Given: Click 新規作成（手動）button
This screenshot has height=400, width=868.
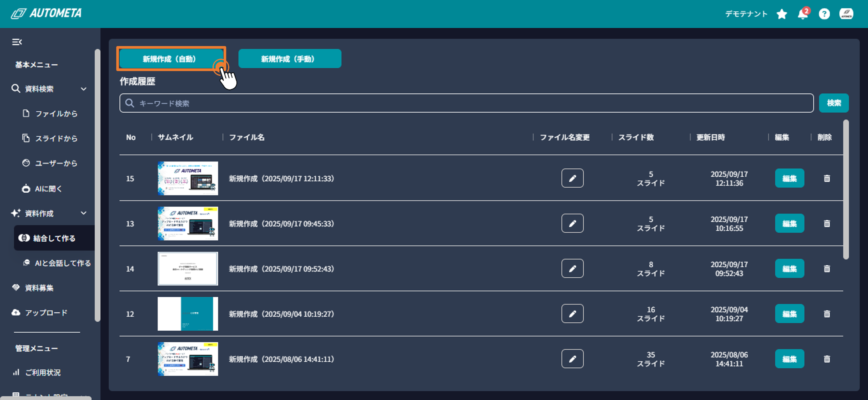Looking at the screenshot, I should 289,59.
